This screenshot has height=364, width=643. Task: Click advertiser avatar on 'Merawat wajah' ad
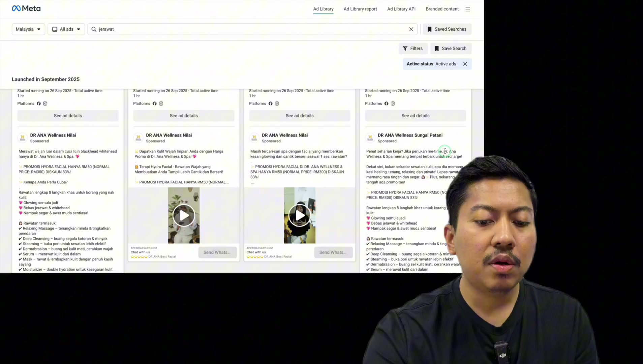click(x=23, y=138)
